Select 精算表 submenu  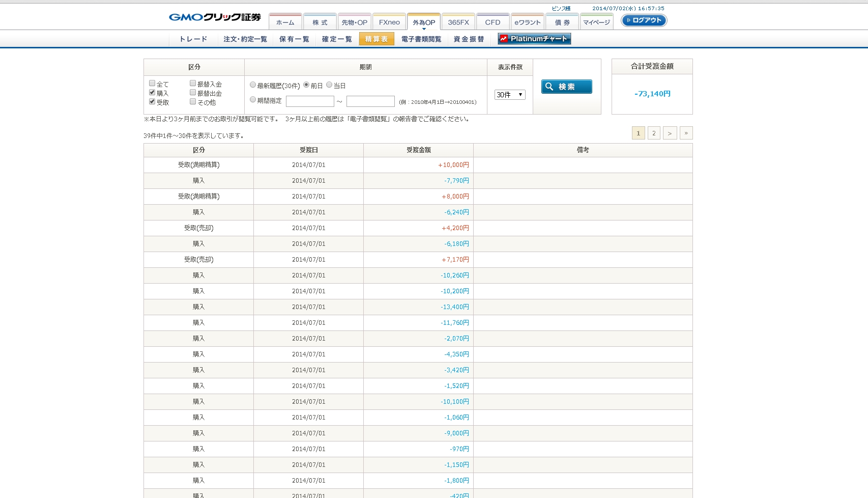pos(377,39)
